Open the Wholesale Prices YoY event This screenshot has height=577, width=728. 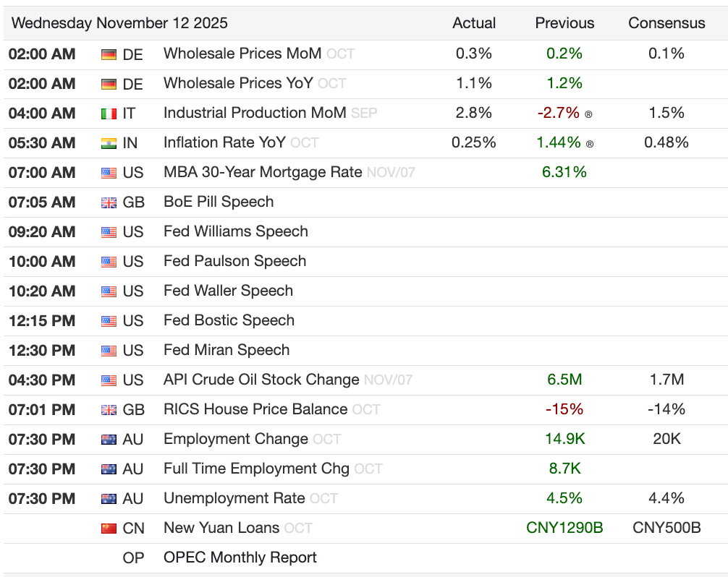[x=238, y=83]
